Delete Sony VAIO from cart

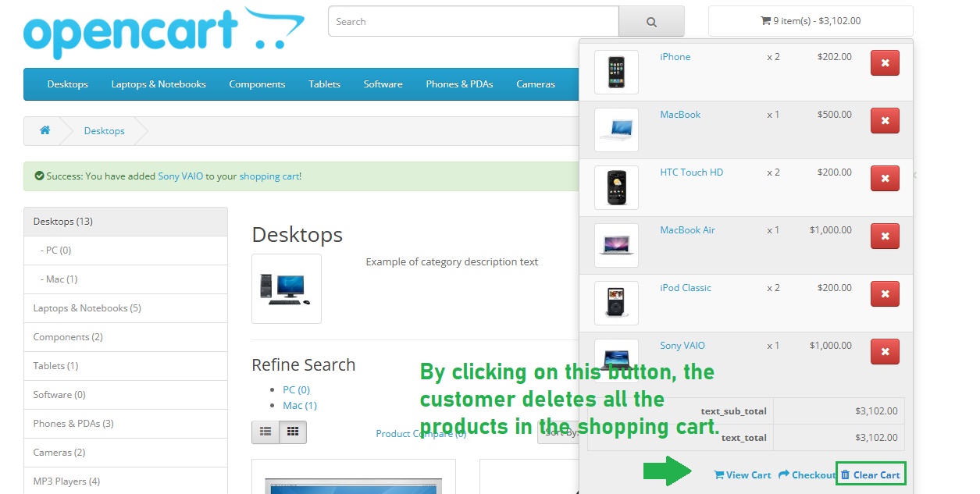(885, 352)
